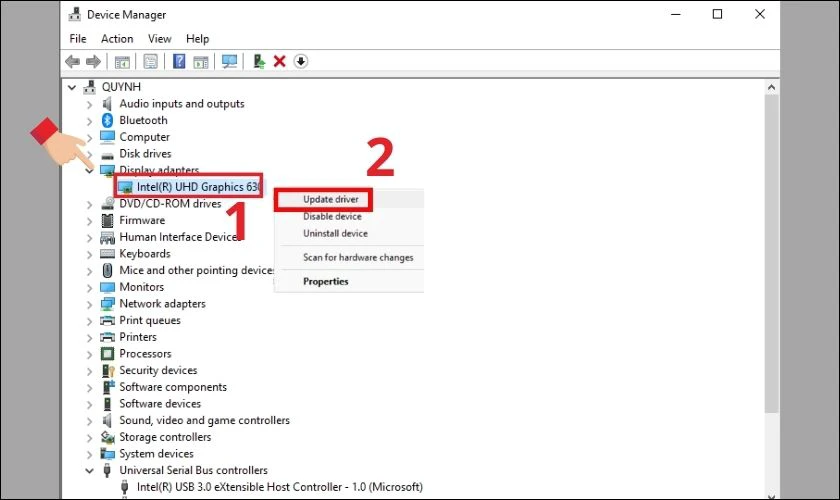Expand the Monitors category
Screen dimensions: 840x500
click(89, 288)
